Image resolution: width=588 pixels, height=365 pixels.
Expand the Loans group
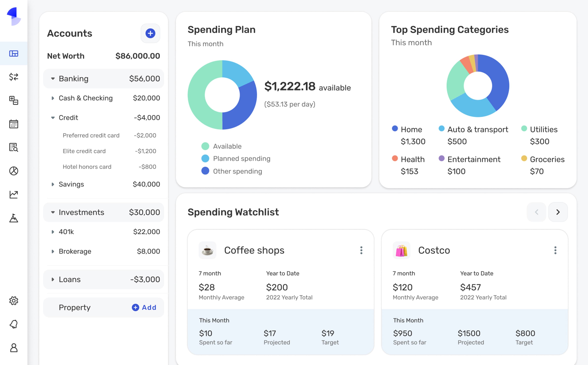[x=53, y=280]
